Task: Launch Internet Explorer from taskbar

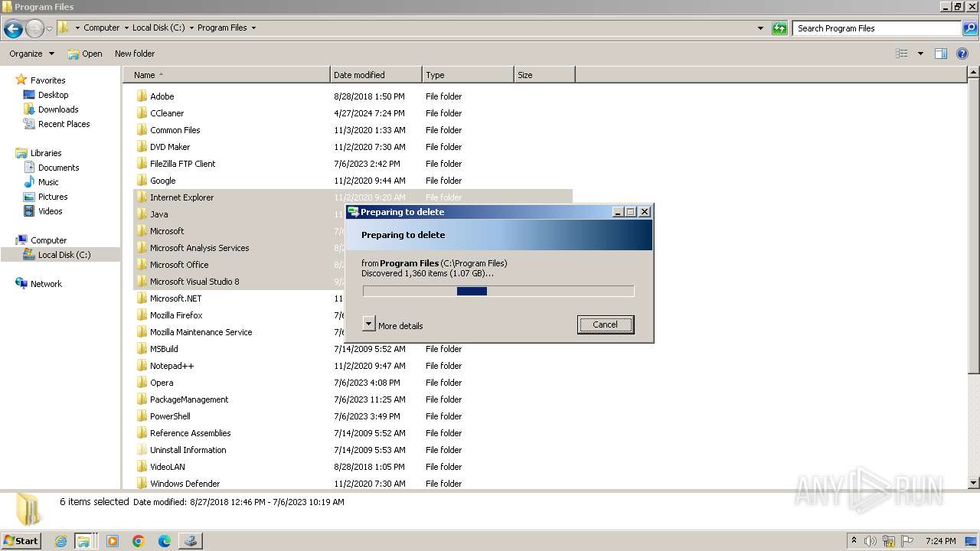Action: click(x=60, y=541)
